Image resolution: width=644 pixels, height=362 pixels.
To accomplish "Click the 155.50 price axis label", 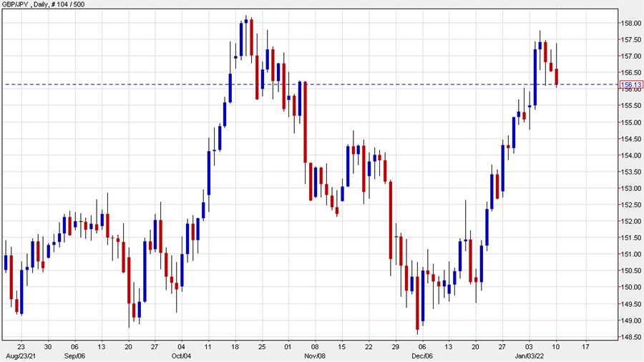I will coord(630,105).
